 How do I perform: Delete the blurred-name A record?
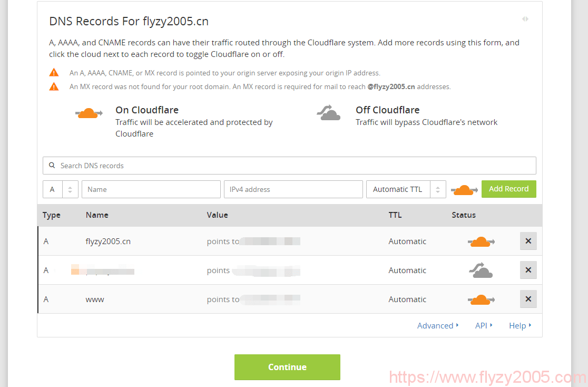click(528, 270)
